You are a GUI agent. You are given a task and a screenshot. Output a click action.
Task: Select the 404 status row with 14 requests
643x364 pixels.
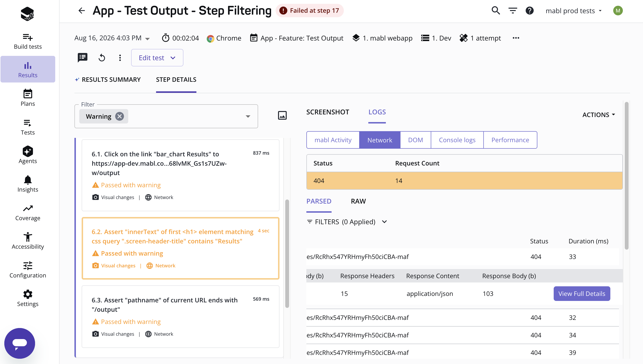pyautogui.click(x=465, y=181)
